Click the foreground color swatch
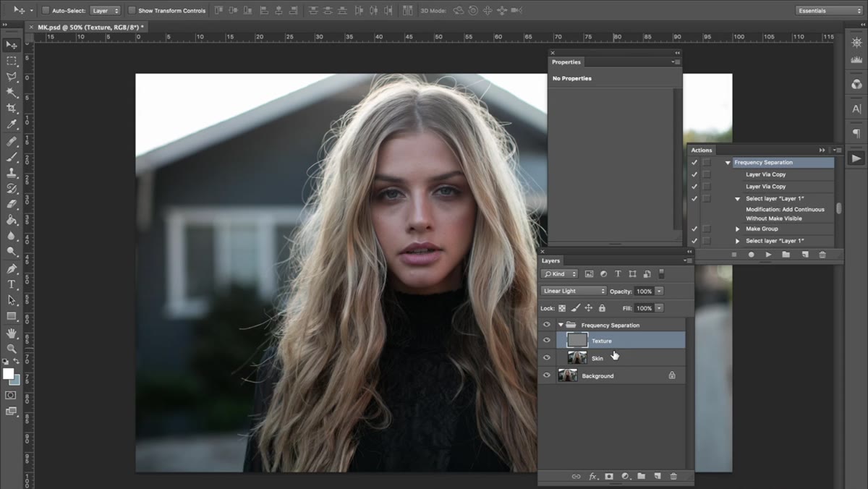Screen dimensions: 868x489 (x=8, y=374)
